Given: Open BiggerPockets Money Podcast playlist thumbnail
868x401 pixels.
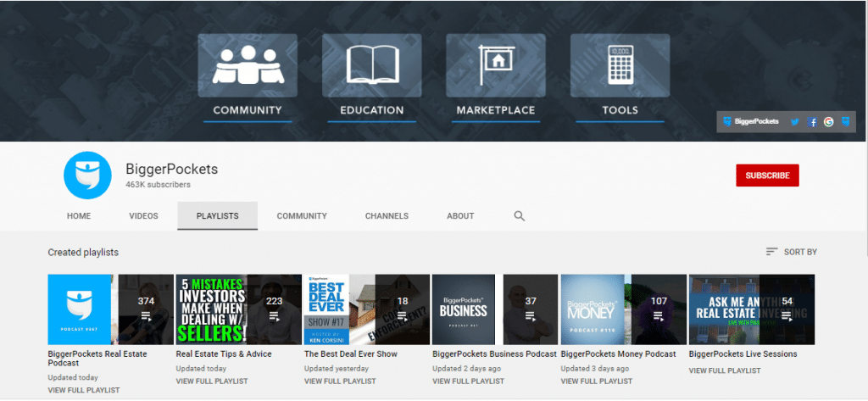Looking at the screenshot, I should point(624,309).
